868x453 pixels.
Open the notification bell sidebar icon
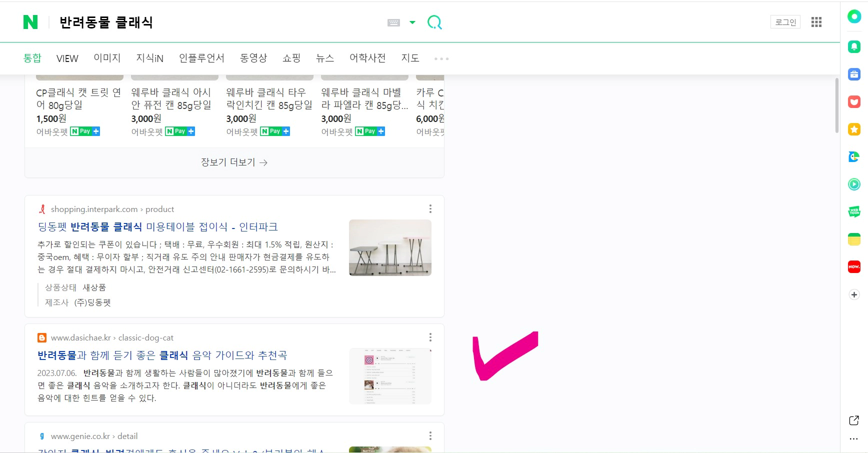(854, 46)
